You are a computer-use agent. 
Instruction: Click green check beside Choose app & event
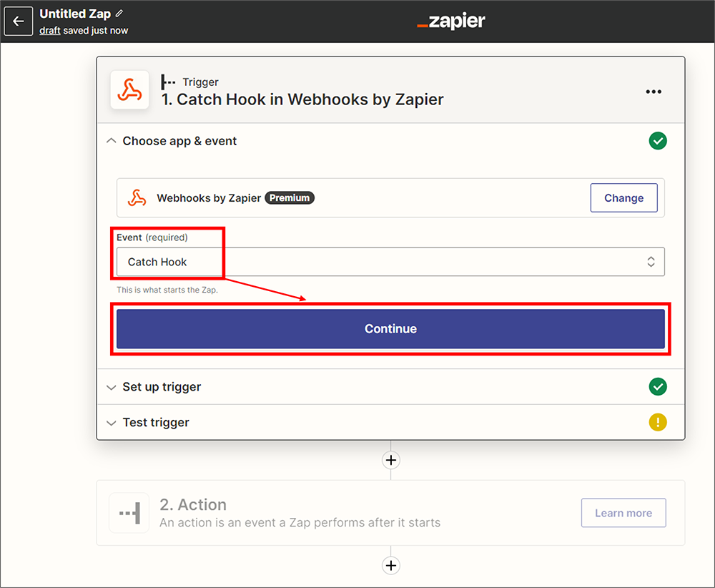coord(658,141)
